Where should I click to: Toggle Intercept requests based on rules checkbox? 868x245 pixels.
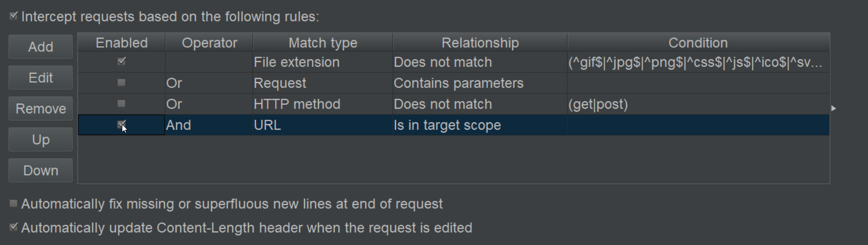[14, 16]
